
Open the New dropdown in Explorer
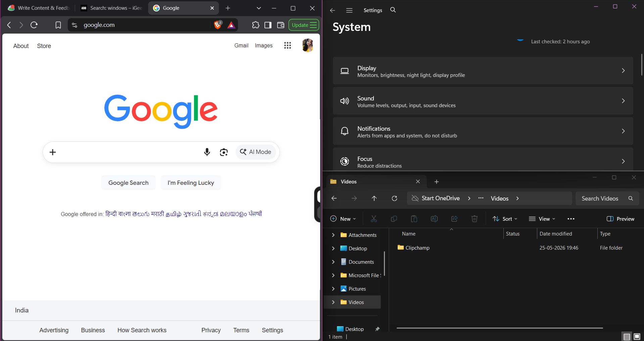(x=343, y=219)
